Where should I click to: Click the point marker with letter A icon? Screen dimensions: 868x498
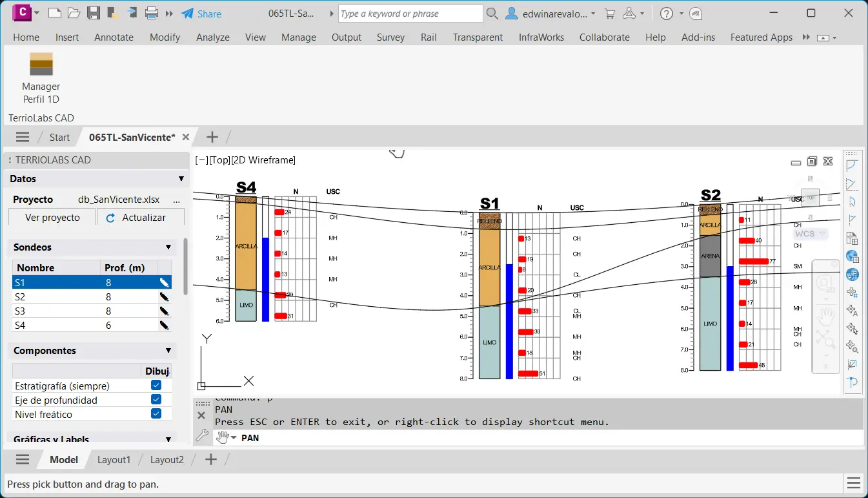(852, 311)
